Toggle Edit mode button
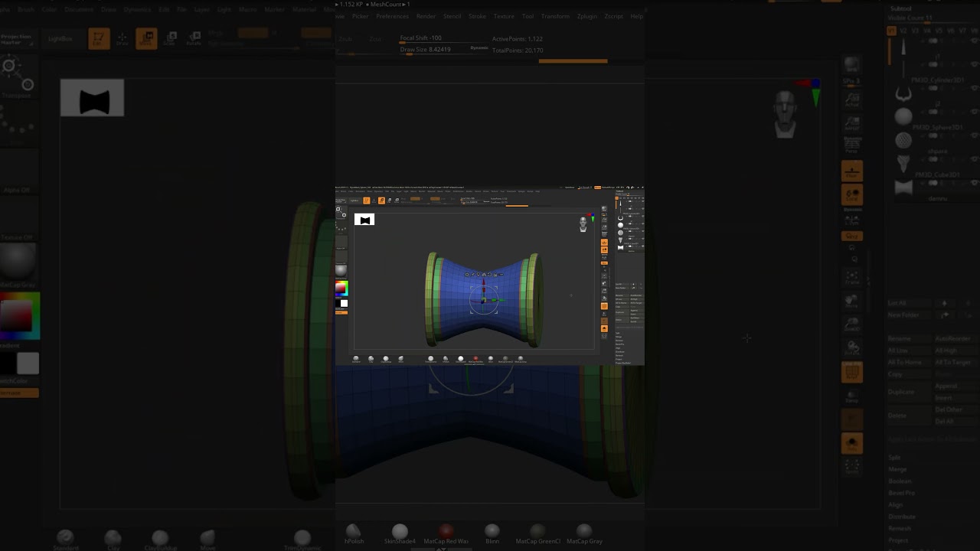980x551 pixels. point(98,38)
